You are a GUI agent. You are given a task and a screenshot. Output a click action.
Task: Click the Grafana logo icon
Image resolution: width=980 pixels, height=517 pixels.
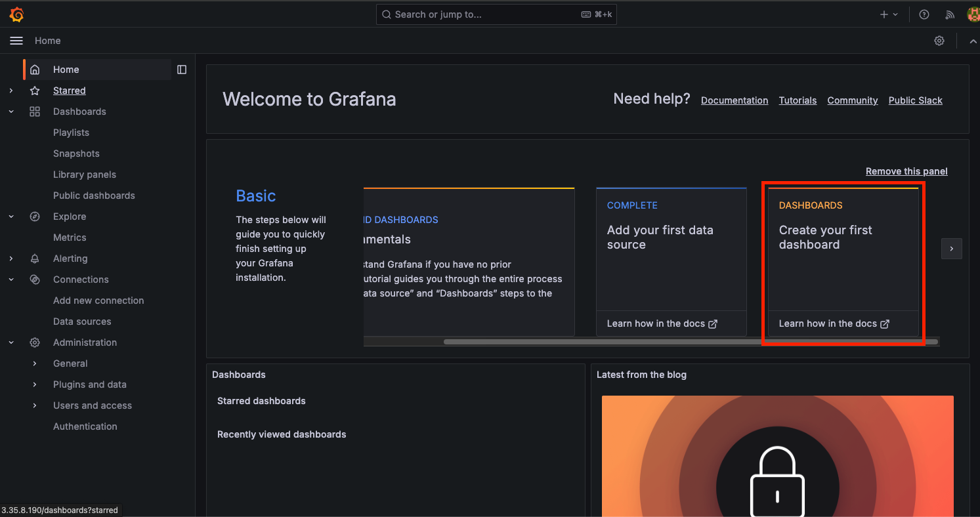16,14
